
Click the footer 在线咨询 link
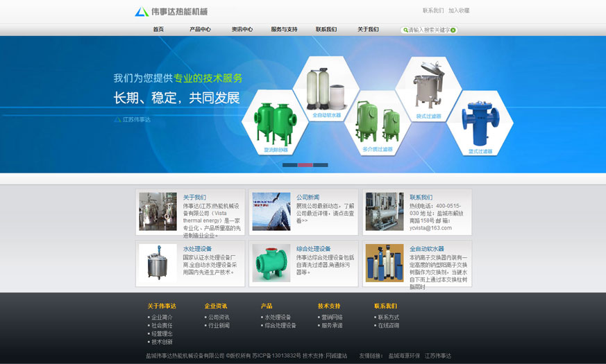point(389,325)
